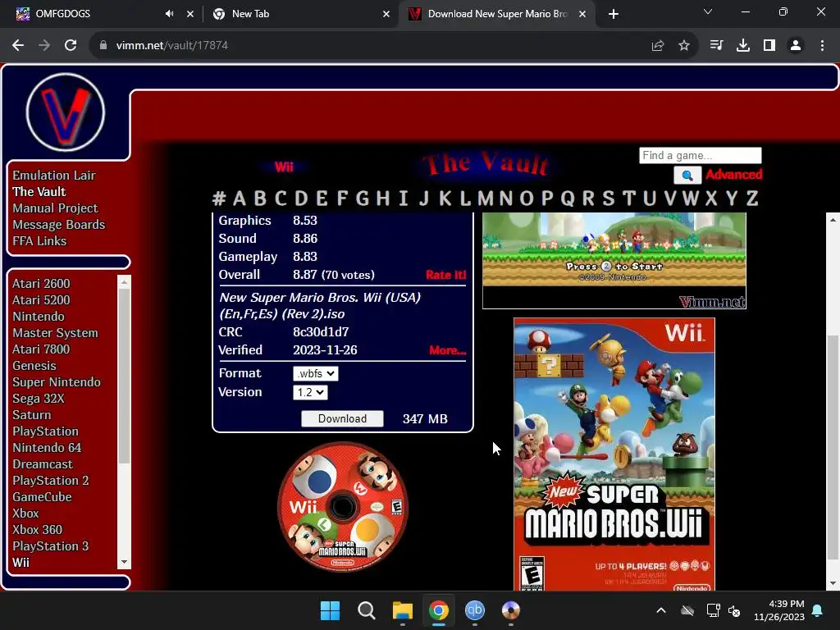Show hidden system tray icons
Image resolution: width=840 pixels, height=630 pixels.
pos(661,610)
